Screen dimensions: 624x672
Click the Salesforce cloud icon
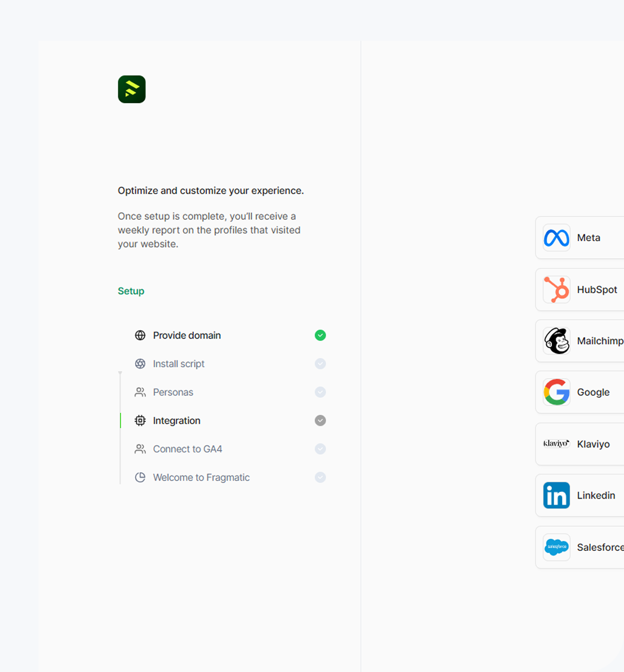(x=556, y=547)
